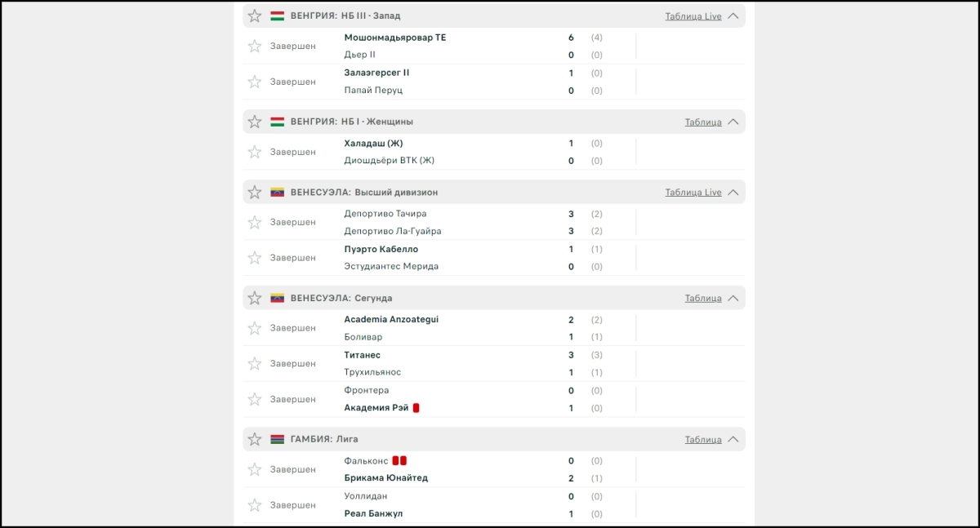
Task: Collapse the Венгрия НБ III - Запад section
Action: 733,16
